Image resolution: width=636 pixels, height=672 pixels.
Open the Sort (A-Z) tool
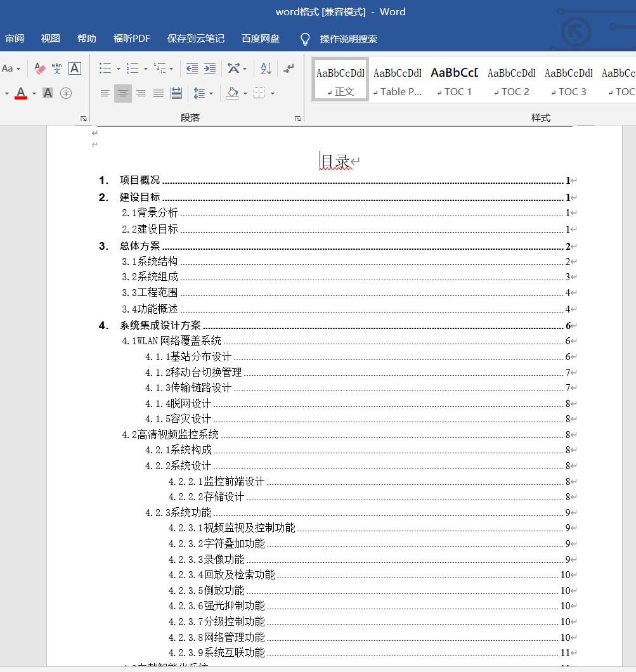click(x=266, y=69)
